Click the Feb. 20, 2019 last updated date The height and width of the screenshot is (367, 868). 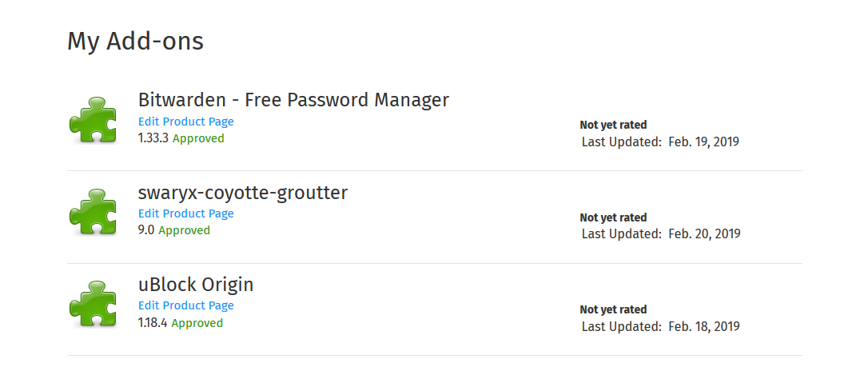[704, 234]
